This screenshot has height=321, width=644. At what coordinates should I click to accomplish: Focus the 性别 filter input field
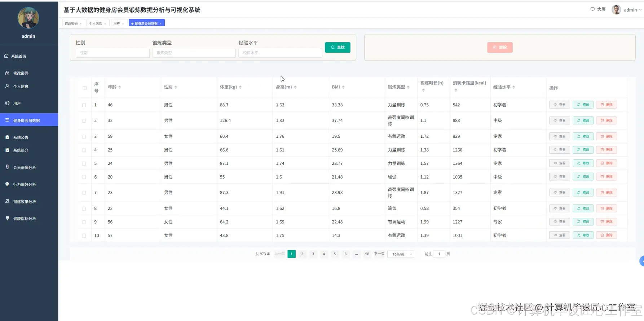[x=113, y=53]
